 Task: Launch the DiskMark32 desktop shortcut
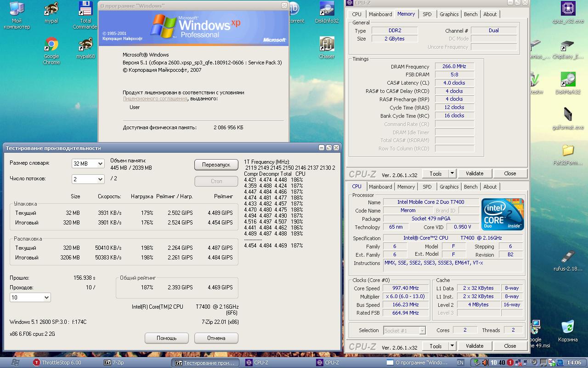click(568, 83)
